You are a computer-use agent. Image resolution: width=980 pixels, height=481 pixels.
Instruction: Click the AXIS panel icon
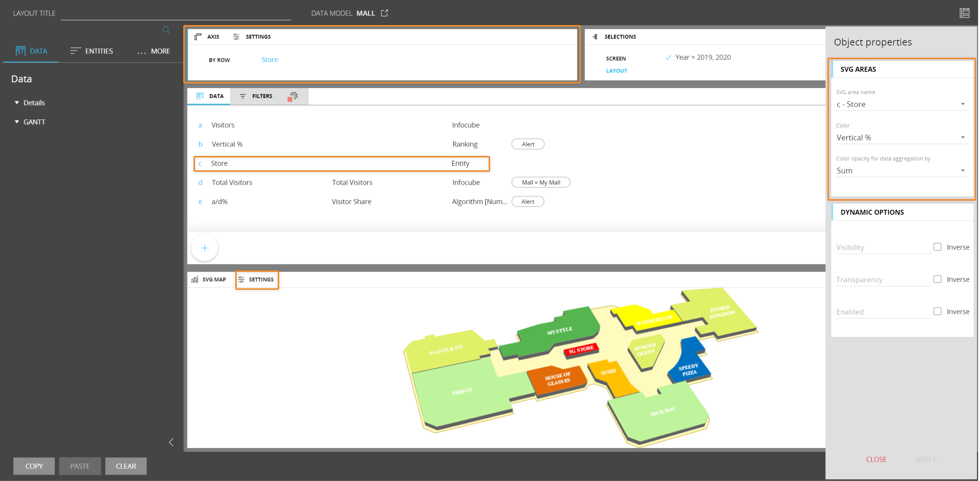(x=198, y=36)
